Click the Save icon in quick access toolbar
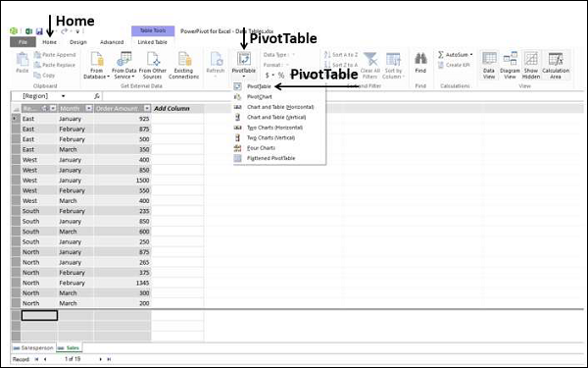 pos(39,31)
